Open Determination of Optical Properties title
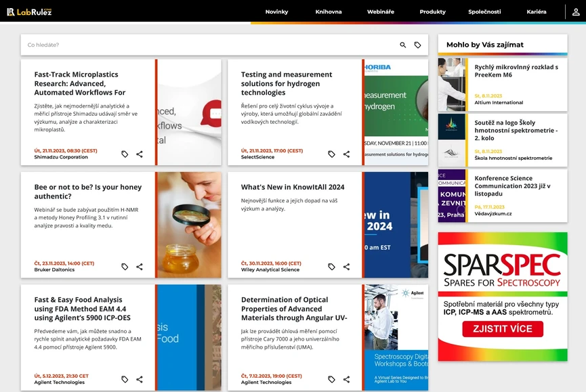The image size is (586, 392). (x=294, y=308)
